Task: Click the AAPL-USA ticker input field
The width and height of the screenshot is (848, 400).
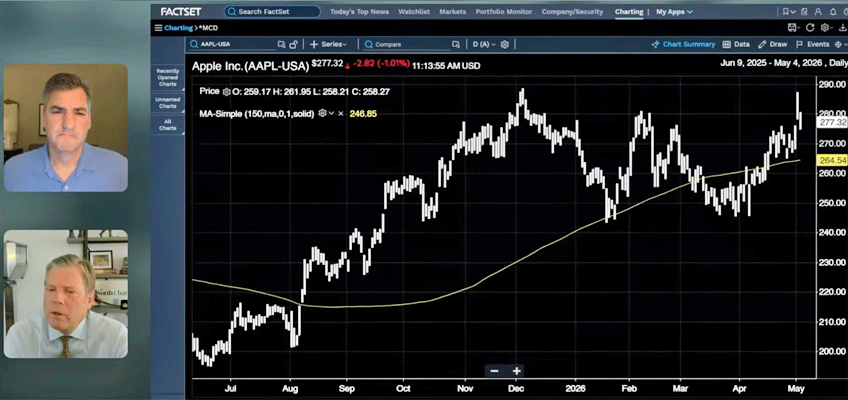Action: click(231, 44)
